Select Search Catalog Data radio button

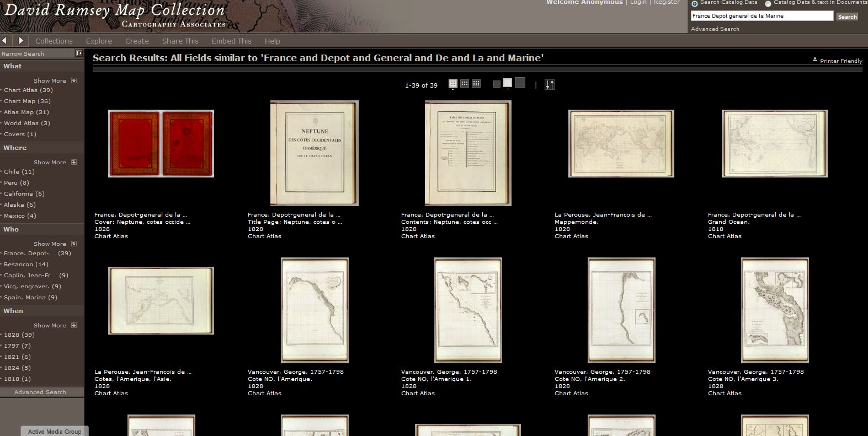(695, 3)
